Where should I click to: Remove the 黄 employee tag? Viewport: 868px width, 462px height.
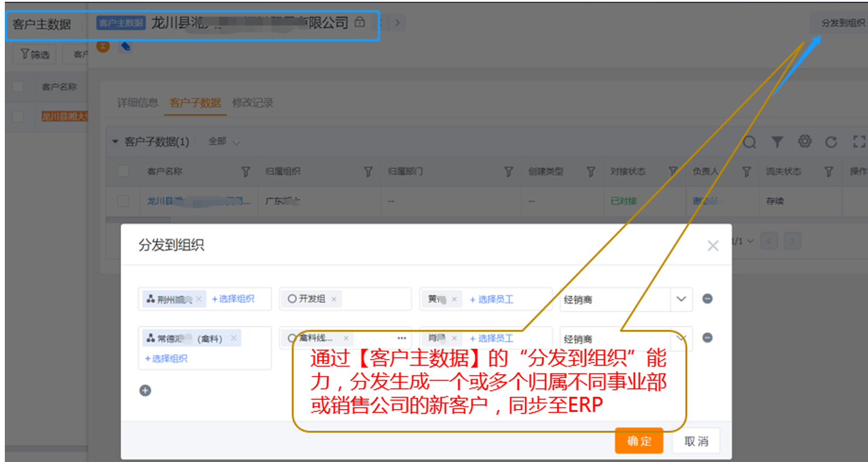click(454, 299)
